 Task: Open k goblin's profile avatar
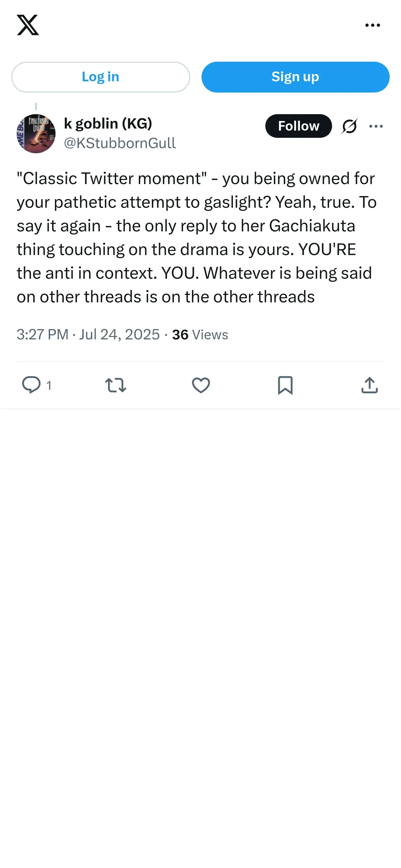point(36,134)
